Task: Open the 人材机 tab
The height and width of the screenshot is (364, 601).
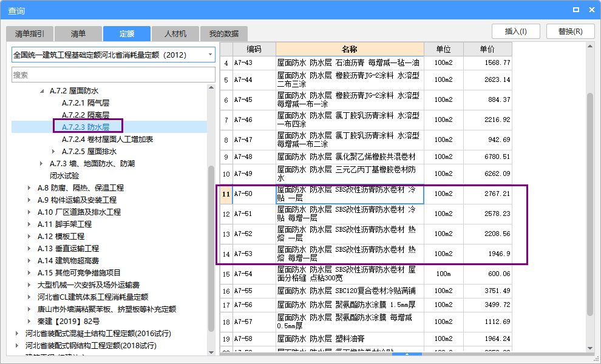Action: (175, 34)
